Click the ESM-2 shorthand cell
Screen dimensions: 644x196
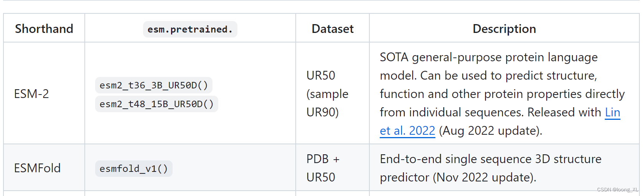(x=31, y=94)
